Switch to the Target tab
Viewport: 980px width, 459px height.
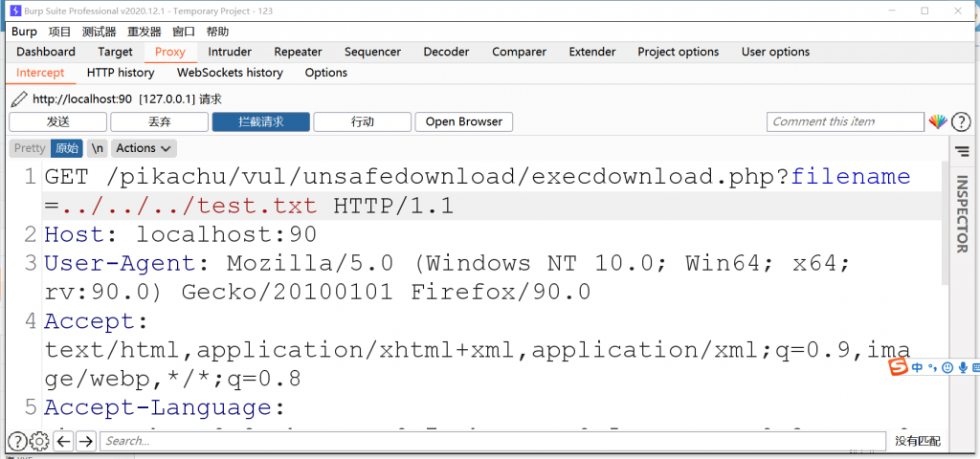pos(115,52)
